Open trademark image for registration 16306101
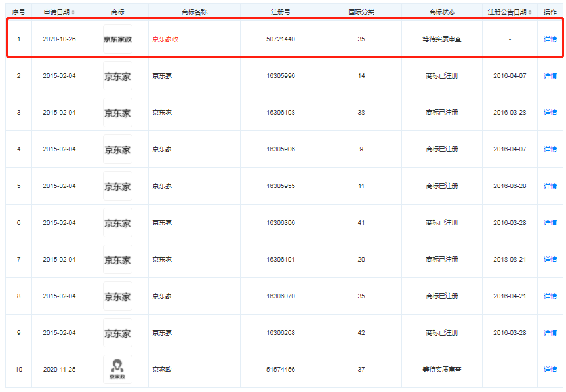This screenshot has height=392, width=566. pos(117,260)
